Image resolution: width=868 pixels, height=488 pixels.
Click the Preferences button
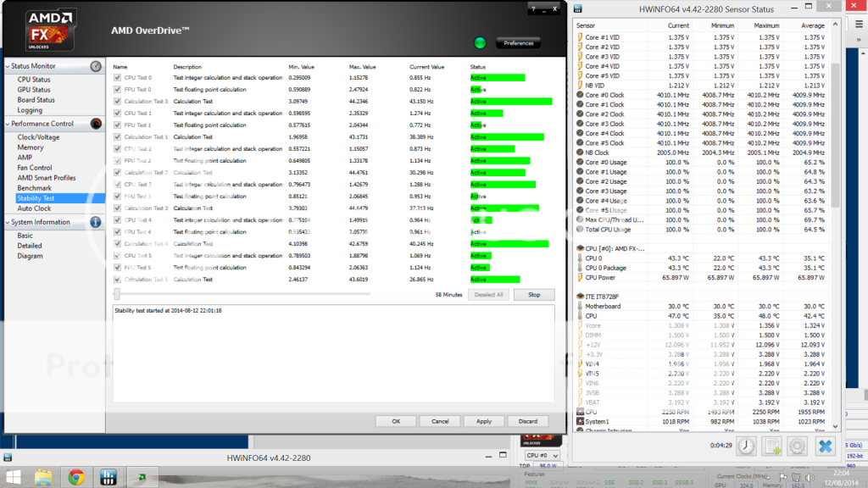pos(519,43)
